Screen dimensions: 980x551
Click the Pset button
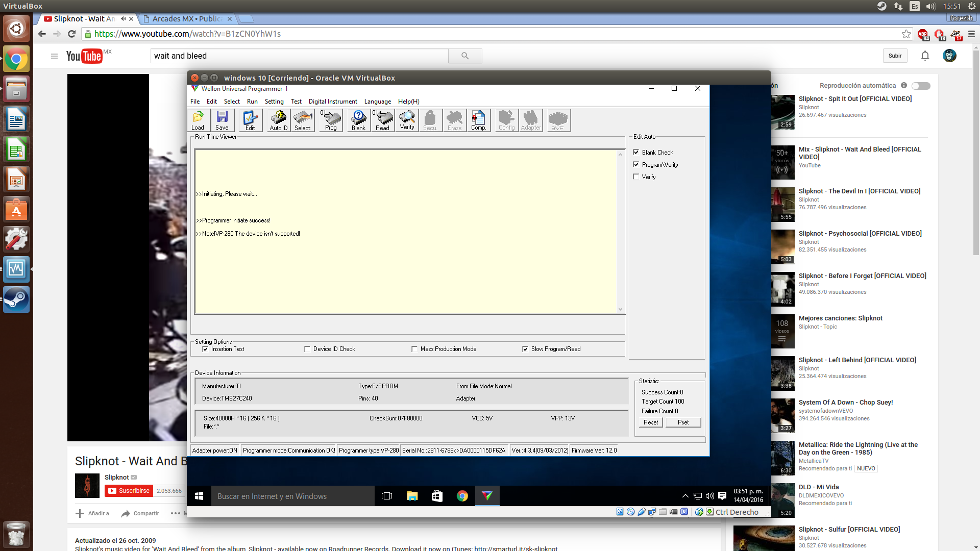pyautogui.click(x=683, y=422)
